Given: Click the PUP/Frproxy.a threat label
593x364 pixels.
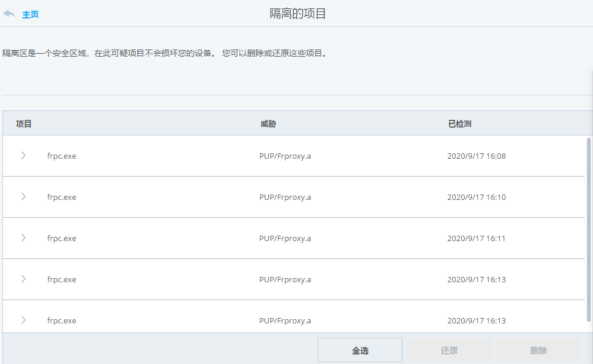Looking at the screenshot, I should [x=285, y=156].
